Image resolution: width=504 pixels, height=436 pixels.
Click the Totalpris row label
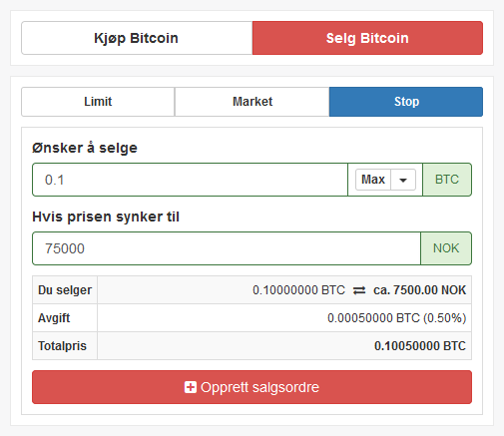pos(62,346)
